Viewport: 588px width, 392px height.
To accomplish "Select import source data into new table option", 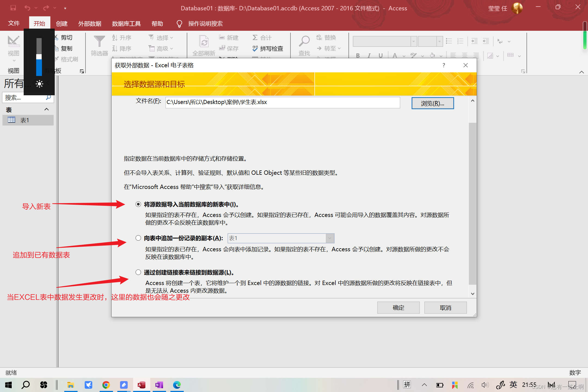I will click(138, 204).
